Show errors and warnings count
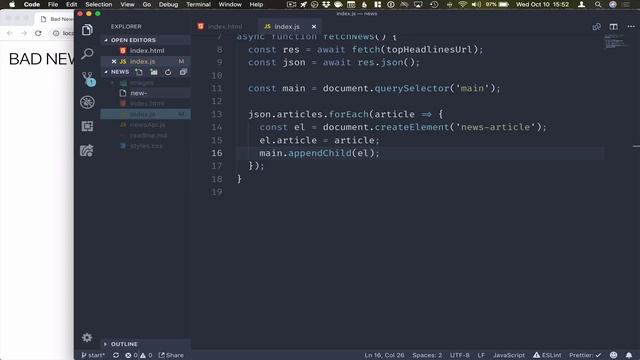Viewport: 640px width, 360px height. click(x=139, y=355)
